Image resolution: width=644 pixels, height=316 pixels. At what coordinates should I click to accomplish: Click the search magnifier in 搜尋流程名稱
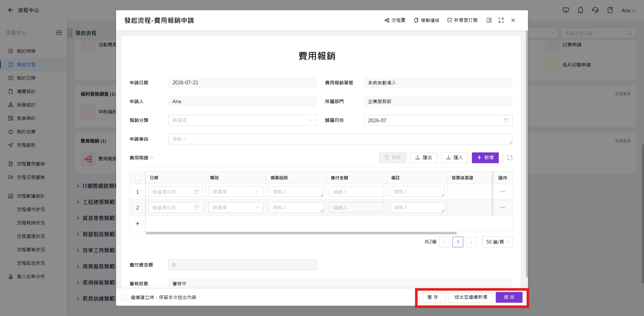point(630,33)
